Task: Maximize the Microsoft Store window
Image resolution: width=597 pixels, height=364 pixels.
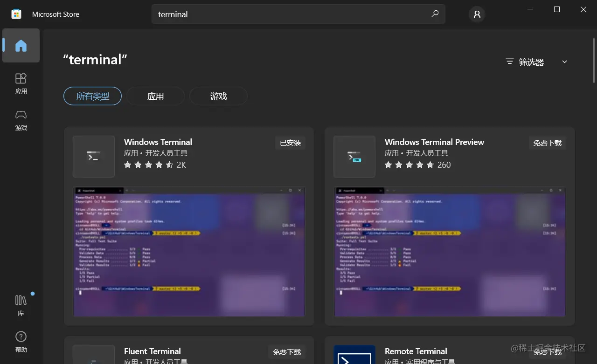Action: coord(557,9)
